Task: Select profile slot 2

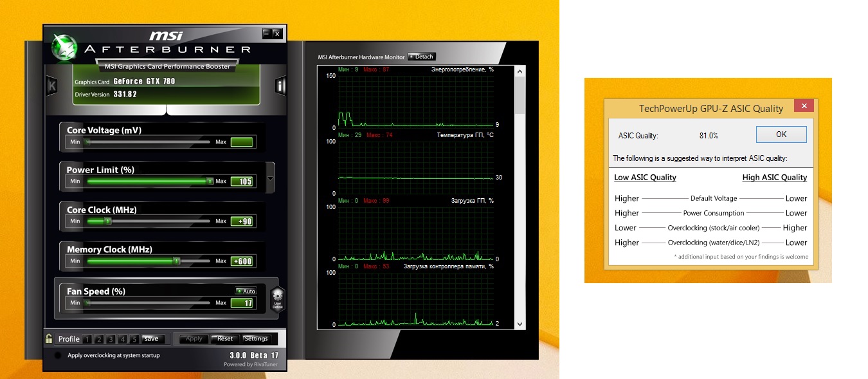Action: point(100,339)
